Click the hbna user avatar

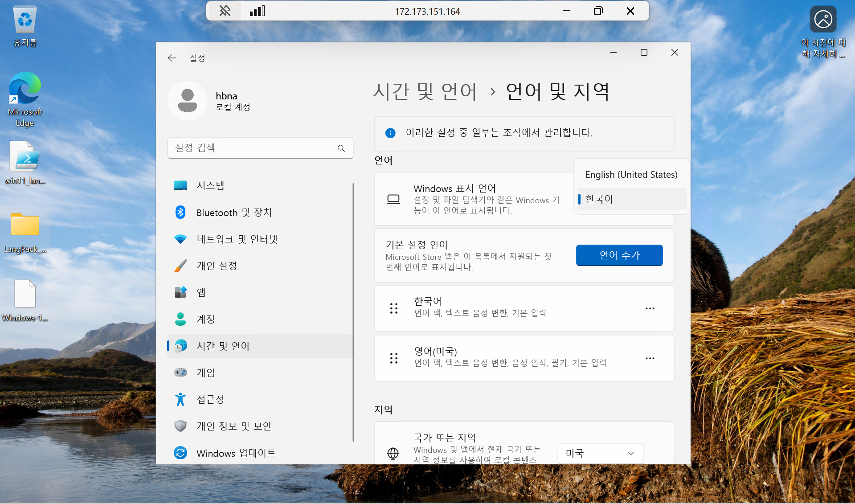[188, 101]
